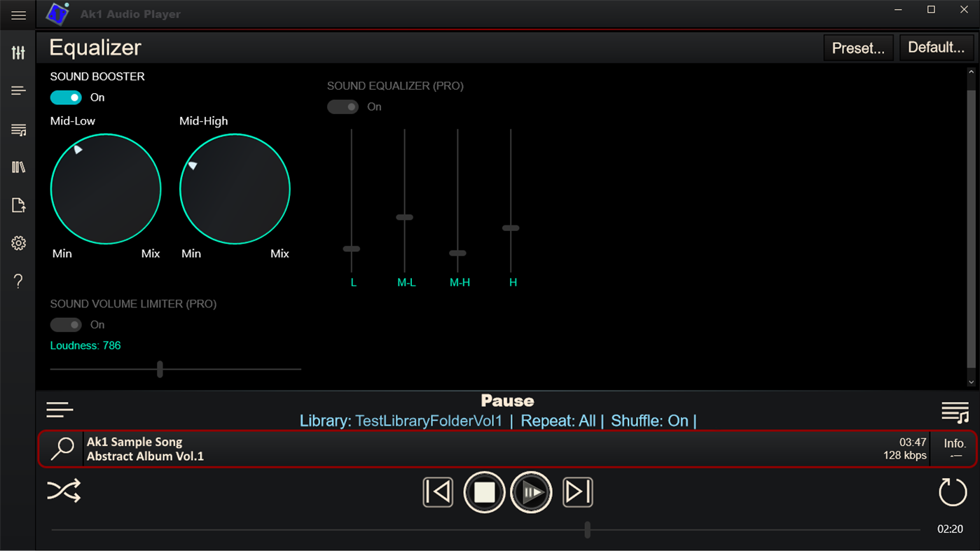The height and width of the screenshot is (551, 980).
Task: Open the Preset... dropdown
Action: click(858, 47)
